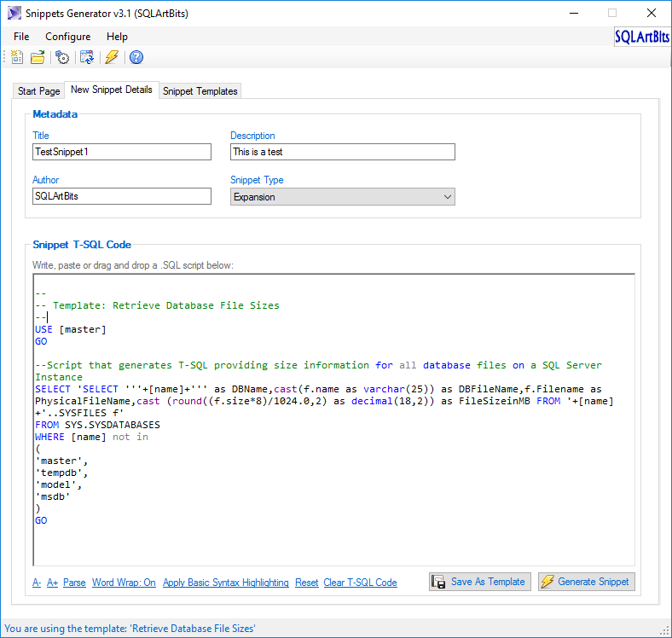Open the Configure menu
Viewport: 672px width, 638px height.
[x=67, y=37]
